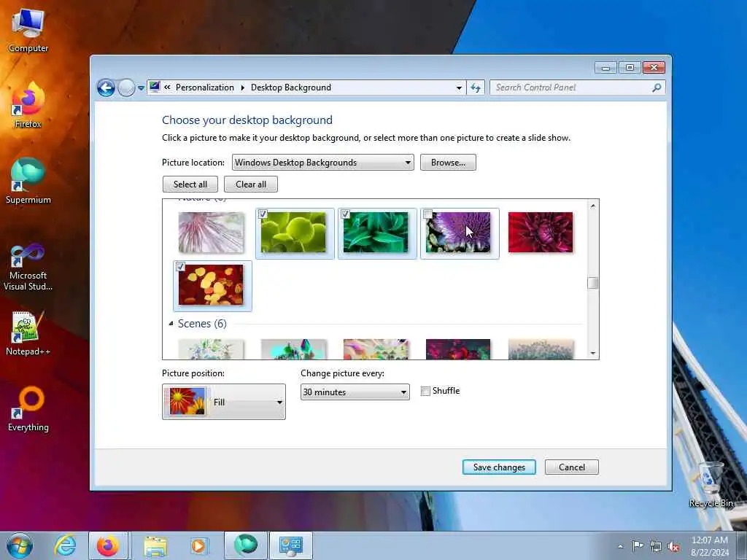This screenshot has height=560, width=747.
Task: Open the Action Center flag icon
Action: tap(638, 546)
